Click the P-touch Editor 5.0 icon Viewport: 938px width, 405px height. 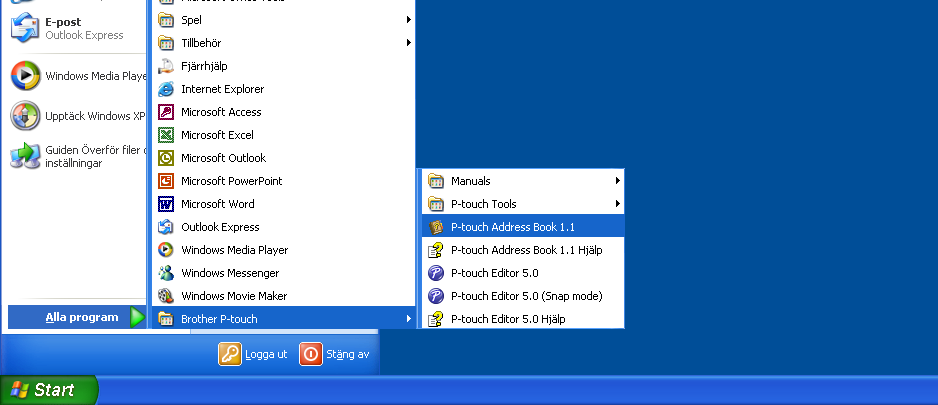pos(436,273)
